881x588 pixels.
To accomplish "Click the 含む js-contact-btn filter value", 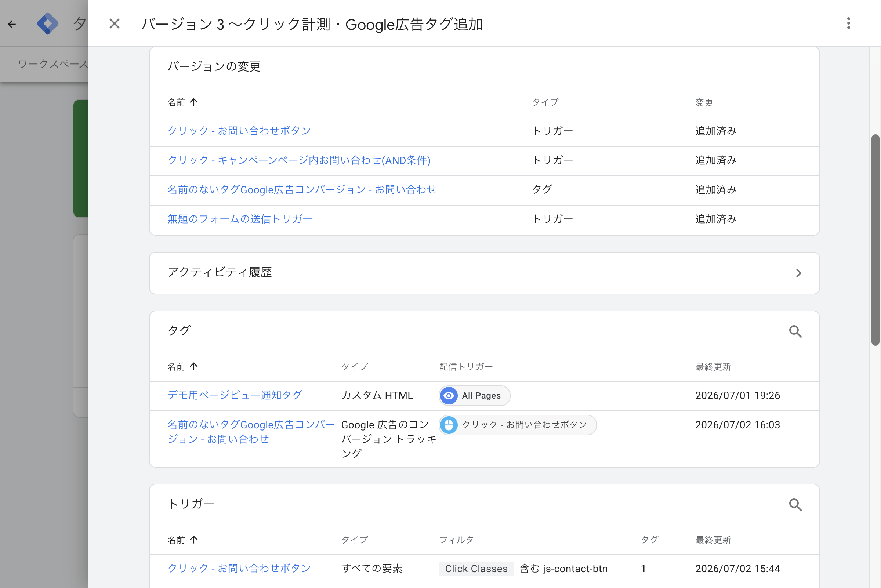I will tap(563, 569).
